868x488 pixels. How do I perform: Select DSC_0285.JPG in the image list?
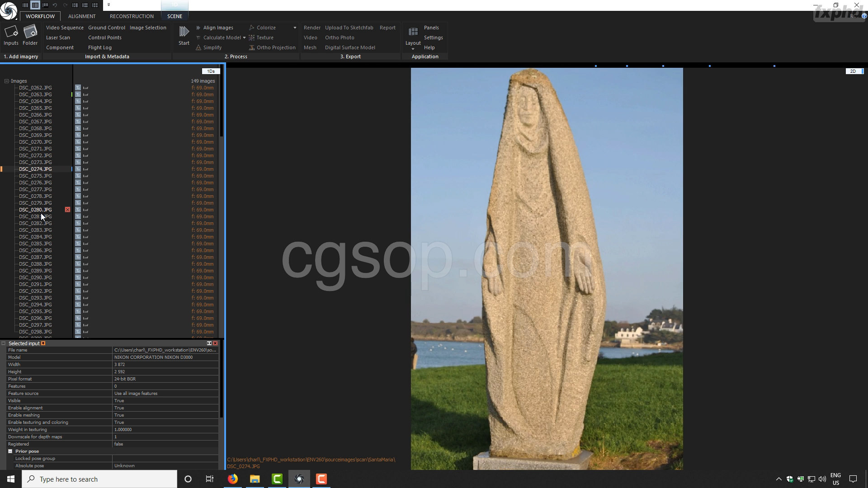pyautogui.click(x=35, y=244)
